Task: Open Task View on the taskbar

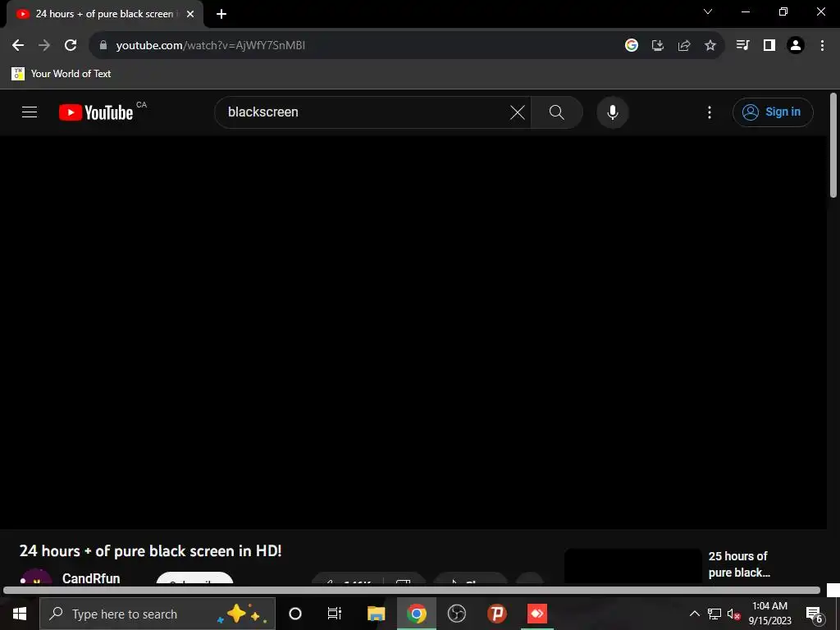Action: pyautogui.click(x=335, y=614)
